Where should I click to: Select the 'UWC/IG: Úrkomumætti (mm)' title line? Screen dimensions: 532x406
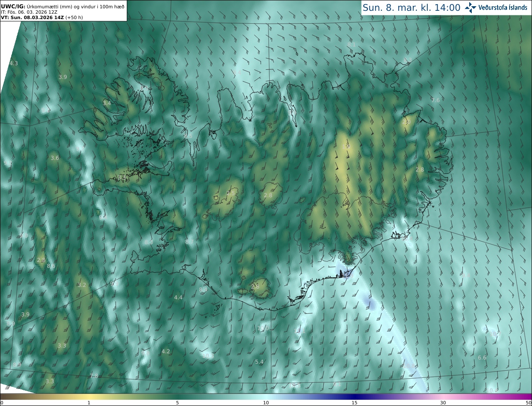(63, 6)
